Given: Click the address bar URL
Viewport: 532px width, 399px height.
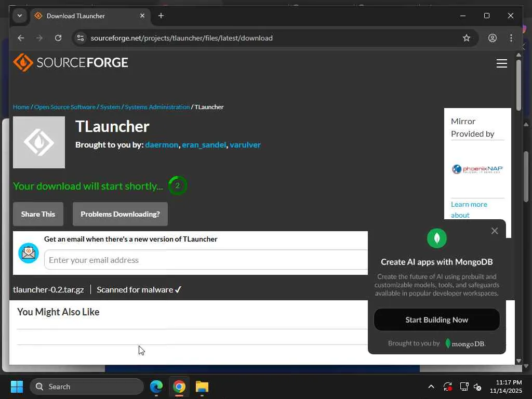Looking at the screenshot, I should point(181,38).
